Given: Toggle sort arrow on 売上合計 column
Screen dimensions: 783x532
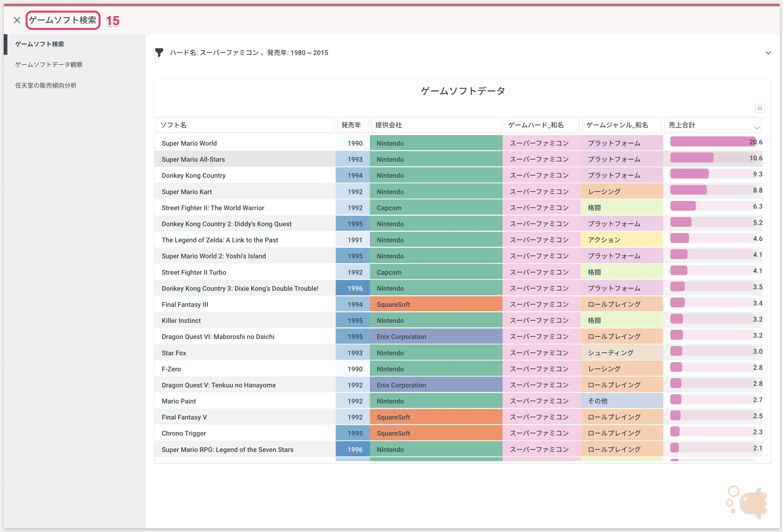Looking at the screenshot, I should tap(757, 128).
